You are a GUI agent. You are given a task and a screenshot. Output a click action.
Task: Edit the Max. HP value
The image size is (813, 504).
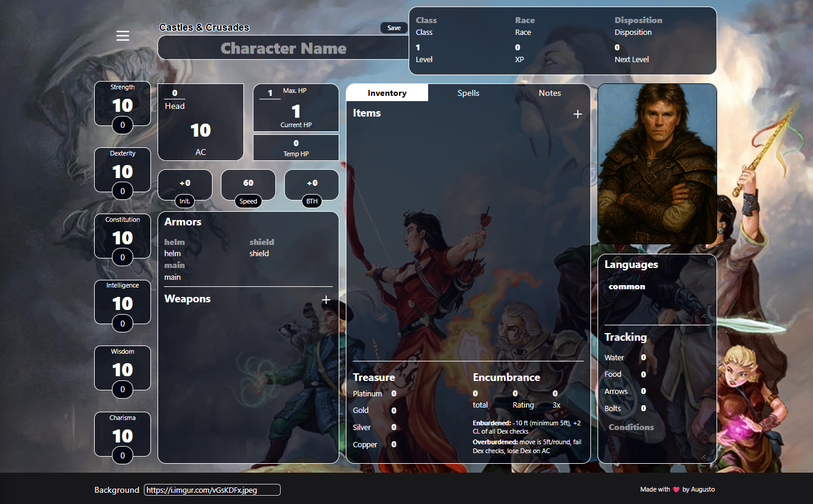[x=270, y=93]
